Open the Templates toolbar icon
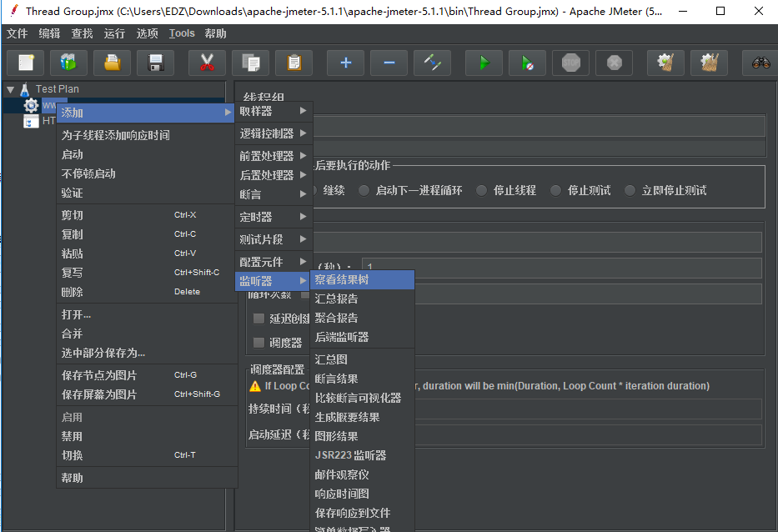 tap(69, 63)
